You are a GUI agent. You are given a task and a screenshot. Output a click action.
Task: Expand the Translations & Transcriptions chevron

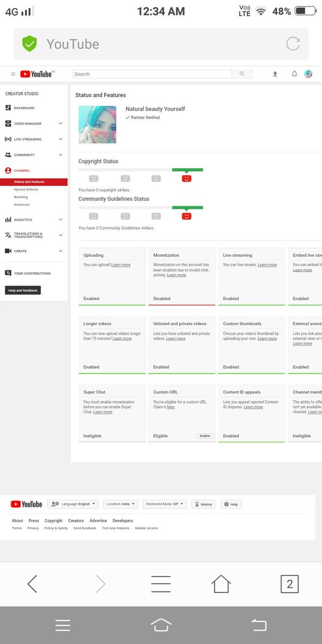[x=61, y=235]
